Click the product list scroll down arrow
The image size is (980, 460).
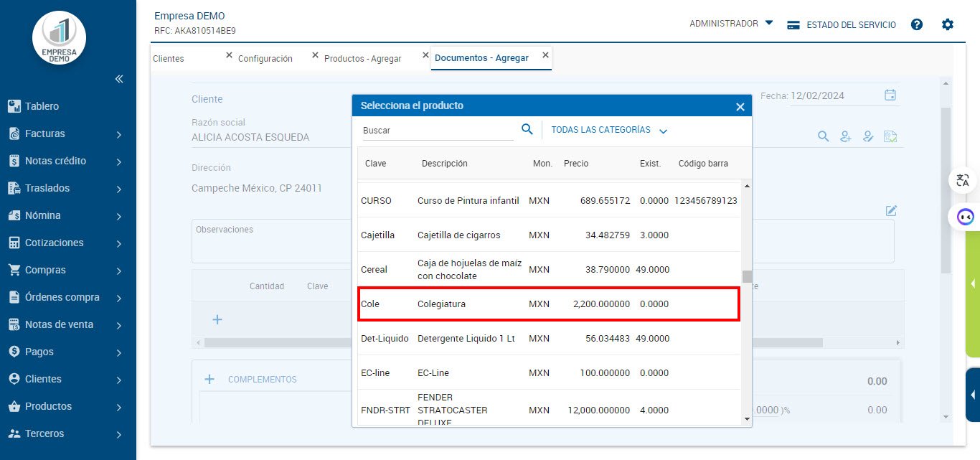point(747,418)
